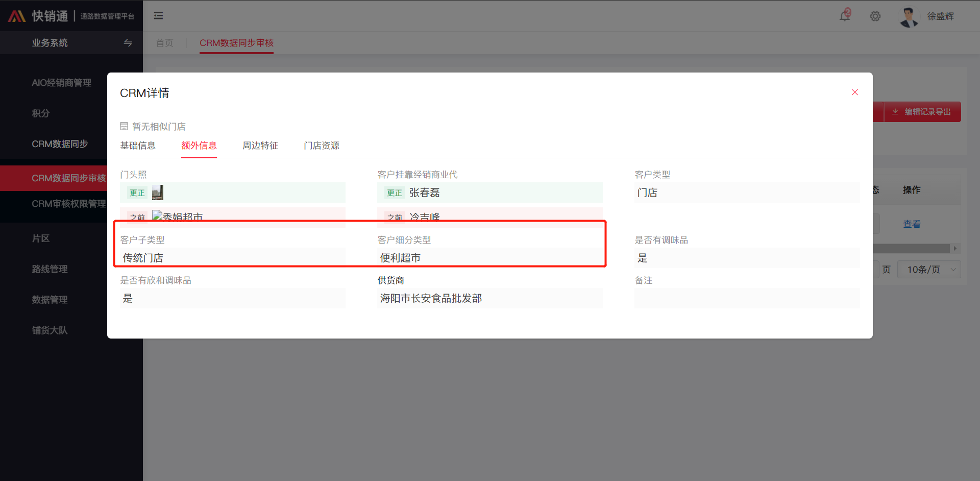Click the 是否有调味品 value field
Image resolution: width=980 pixels, height=481 pixels.
click(x=747, y=258)
